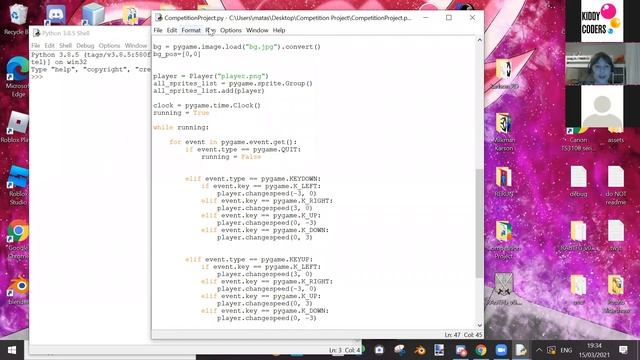Click 'elif event.type == pygame.KEYDOWN:' line
The image size is (640, 360).
coord(253,179)
